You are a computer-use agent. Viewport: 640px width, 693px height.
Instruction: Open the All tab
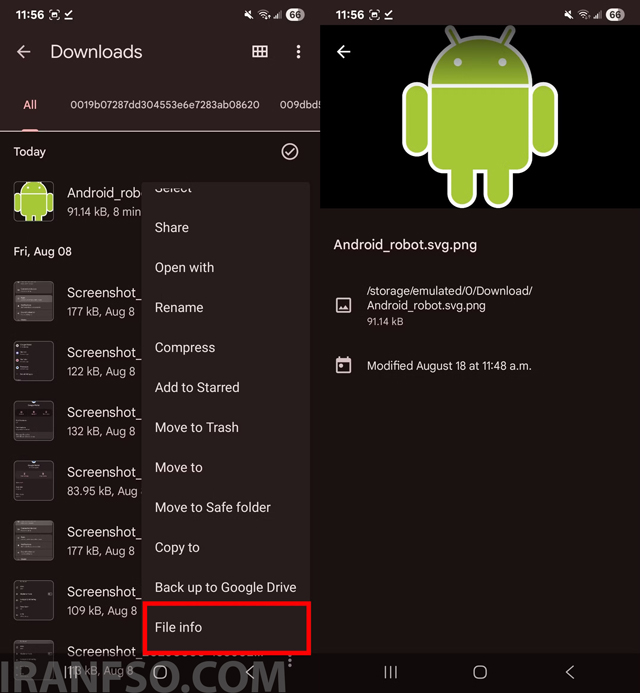30,105
